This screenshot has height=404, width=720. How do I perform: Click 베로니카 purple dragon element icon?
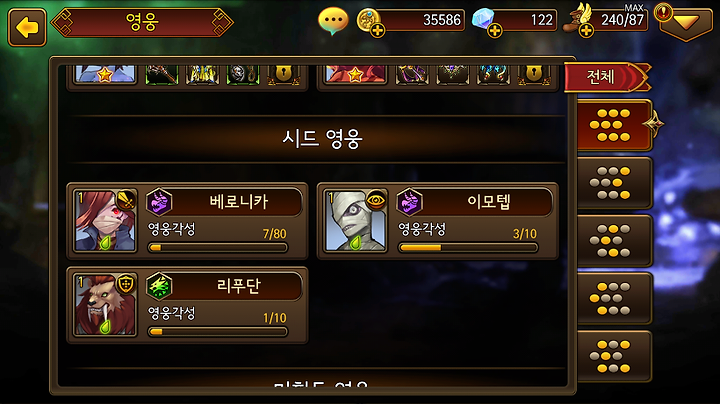point(159,202)
